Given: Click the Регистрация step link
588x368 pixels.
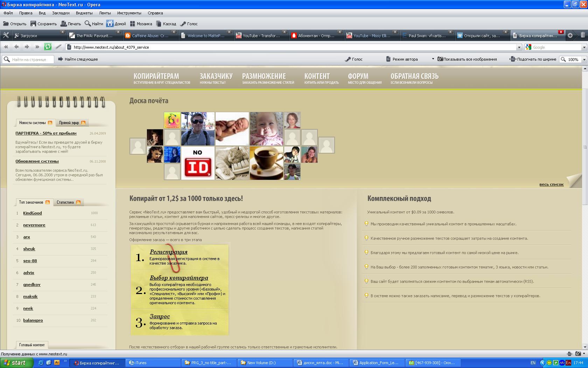Looking at the screenshot, I should coord(168,252).
